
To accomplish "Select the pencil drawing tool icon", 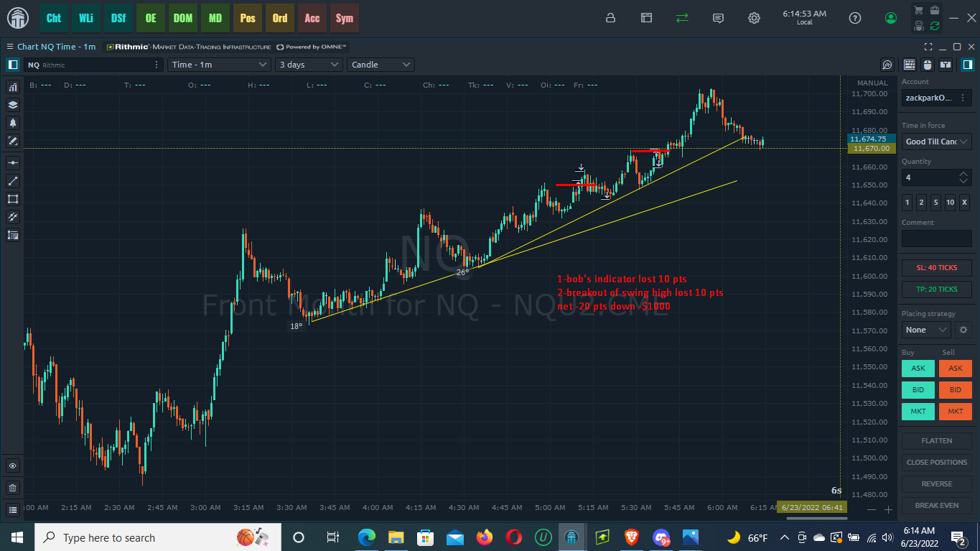I will (13, 141).
